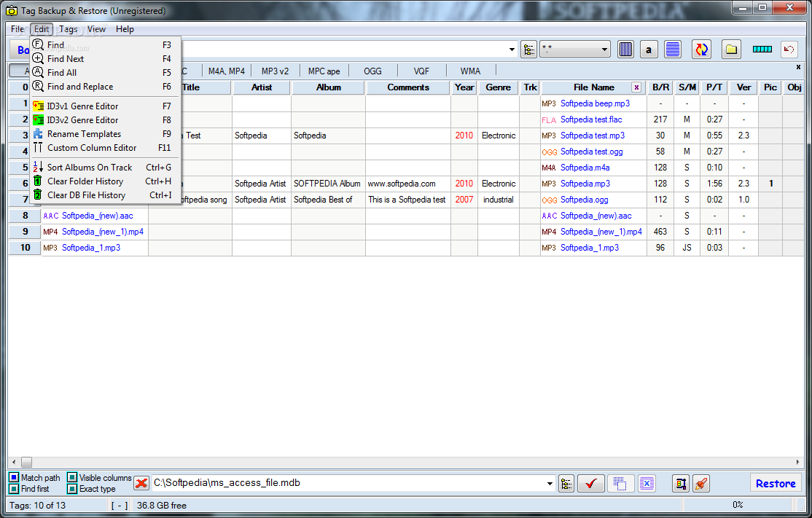Click the cyan segmented bar icon
812x518 pixels.
(762, 49)
